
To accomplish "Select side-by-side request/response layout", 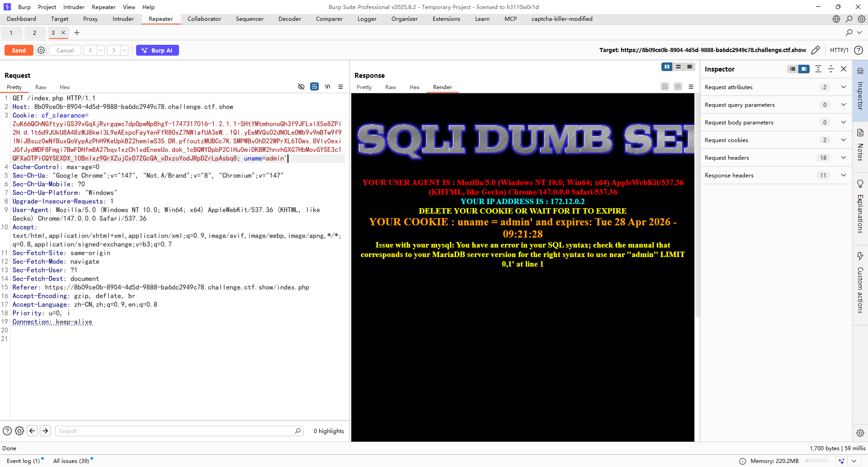I will [667, 67].
